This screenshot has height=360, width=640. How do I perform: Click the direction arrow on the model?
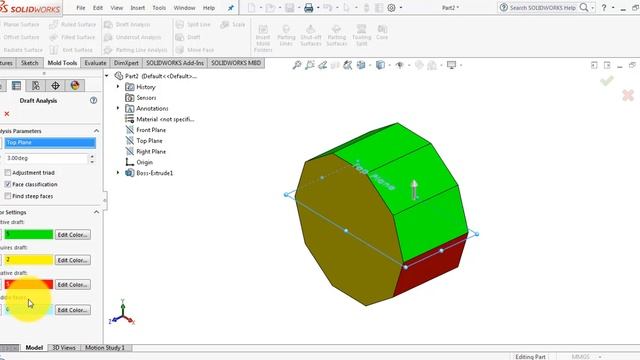pyautogui.click(x=414, y=190)
